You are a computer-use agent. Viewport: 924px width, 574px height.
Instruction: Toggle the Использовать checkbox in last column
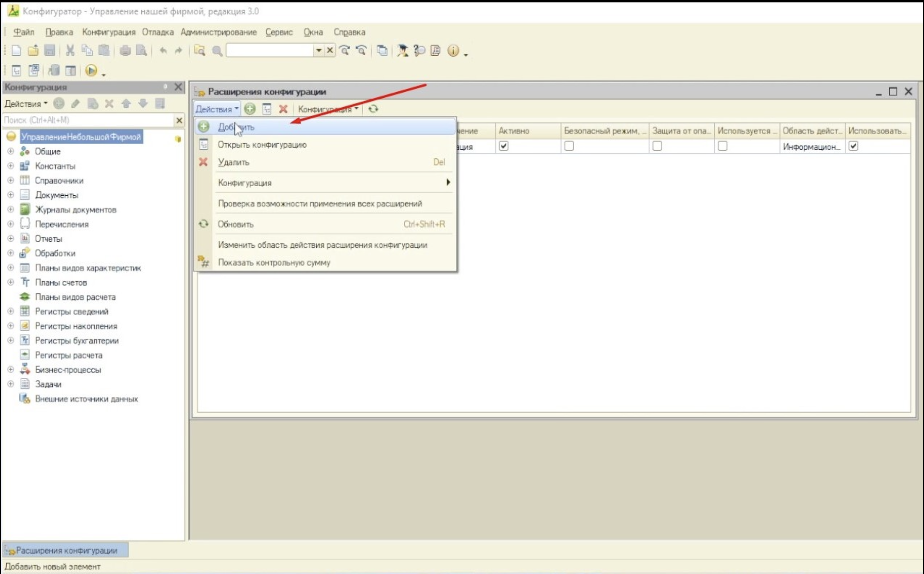[x=853, y=146]
